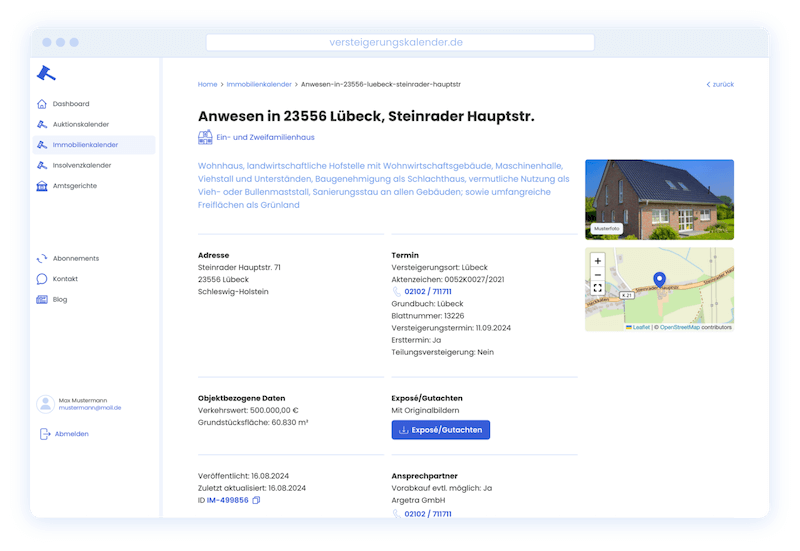Open Auktionskalender in the sidebar

pos(80,124)
